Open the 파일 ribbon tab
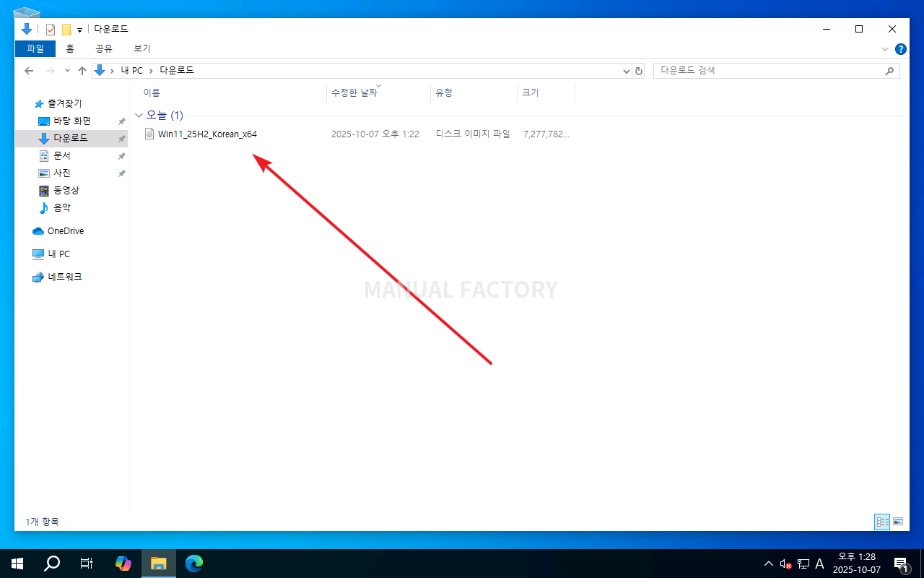 tap(35, 49)
